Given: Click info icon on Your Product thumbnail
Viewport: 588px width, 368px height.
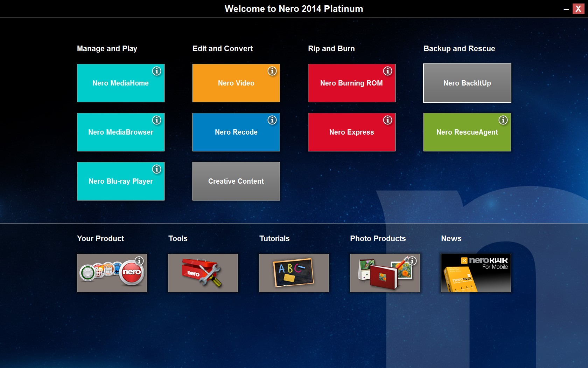Looking at the screenshot, I should point(139,261).
